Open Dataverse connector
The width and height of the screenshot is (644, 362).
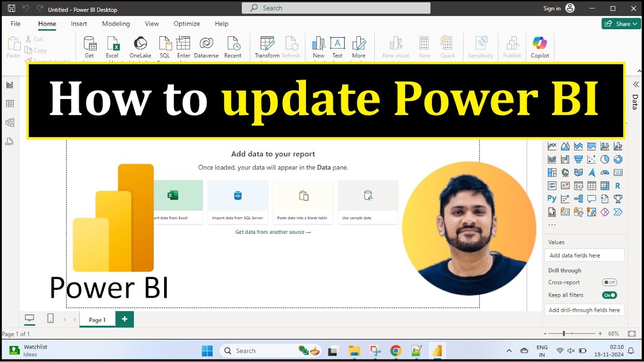coord(206,48)
